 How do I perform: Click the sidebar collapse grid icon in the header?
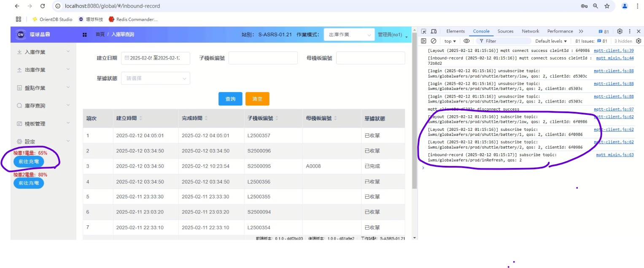85,35
